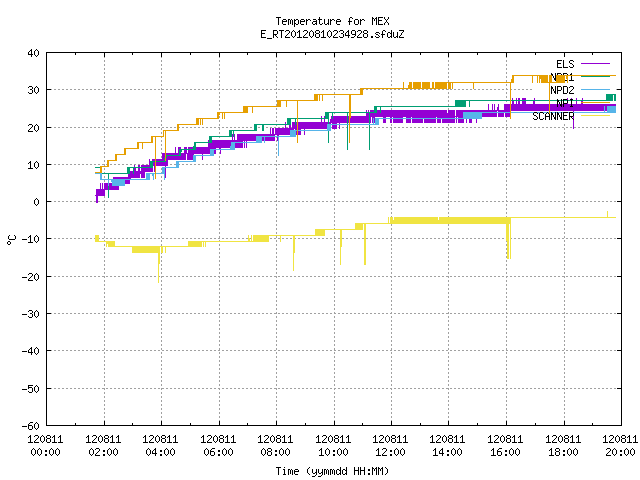Click the x-axis tick label 120811 06:00
Screen dimensions: 640x480
218,446
